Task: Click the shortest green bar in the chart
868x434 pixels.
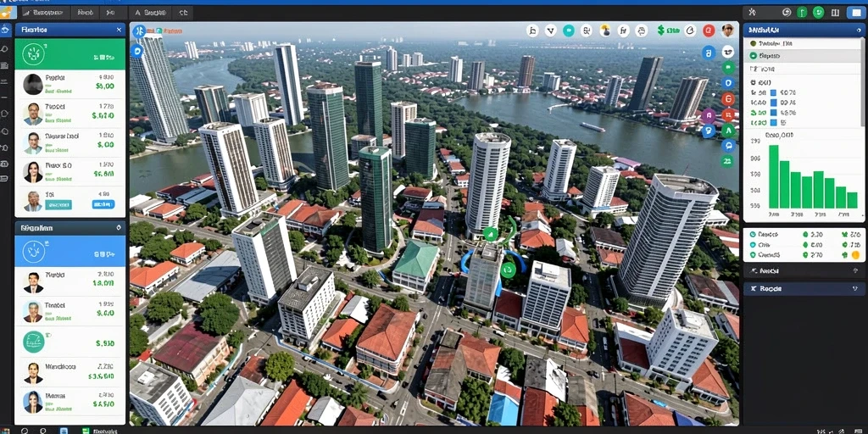Action: click(852, 200)
